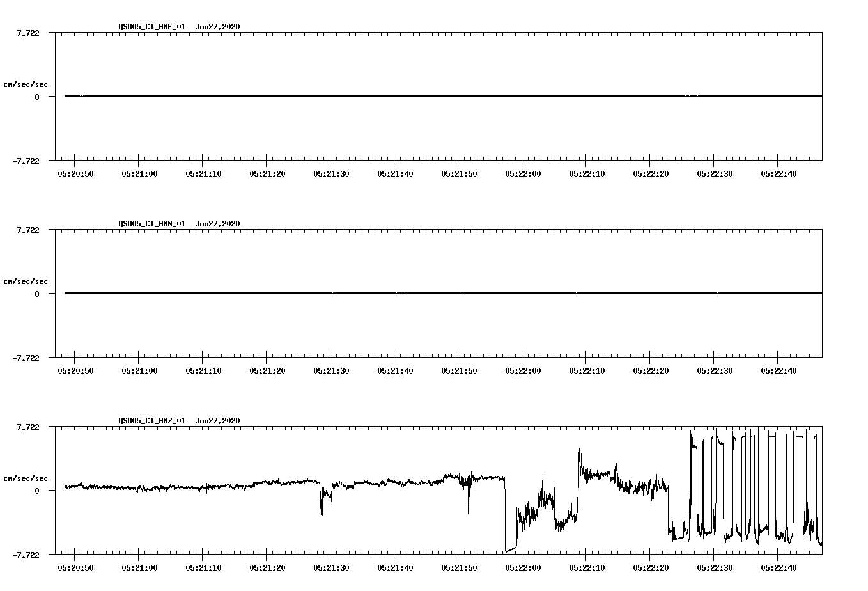Click the cm/sec/sec unit label on HNE plot
Image resolution: width=868 pixels, height=591 pixels.
click(26, 84)
